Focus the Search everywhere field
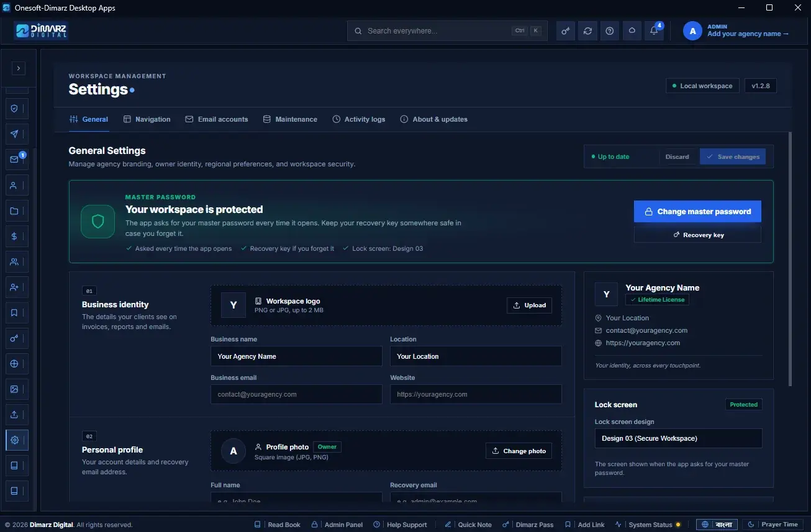The height and width of the screenshot is (532, 811). pos(447,31)
